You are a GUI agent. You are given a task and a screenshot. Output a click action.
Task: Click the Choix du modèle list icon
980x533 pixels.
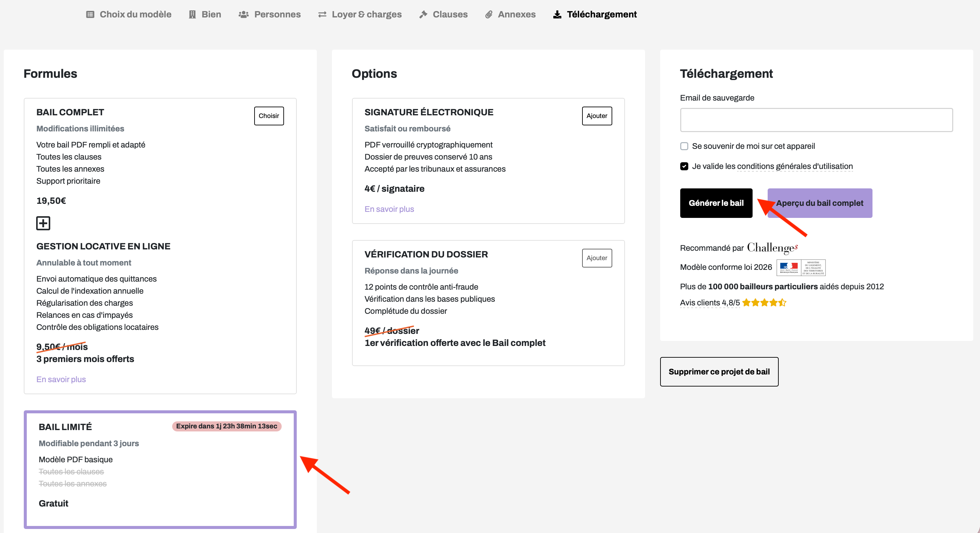(x=90, y=14)
